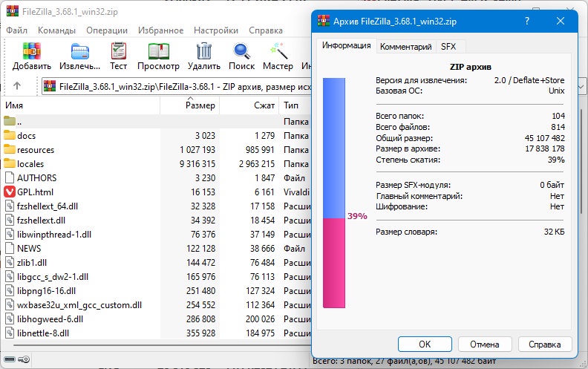Sort by the Тип column header
The height and width of the screenshot is (369, 588).
pyautogui.click(x=295, y=105)
